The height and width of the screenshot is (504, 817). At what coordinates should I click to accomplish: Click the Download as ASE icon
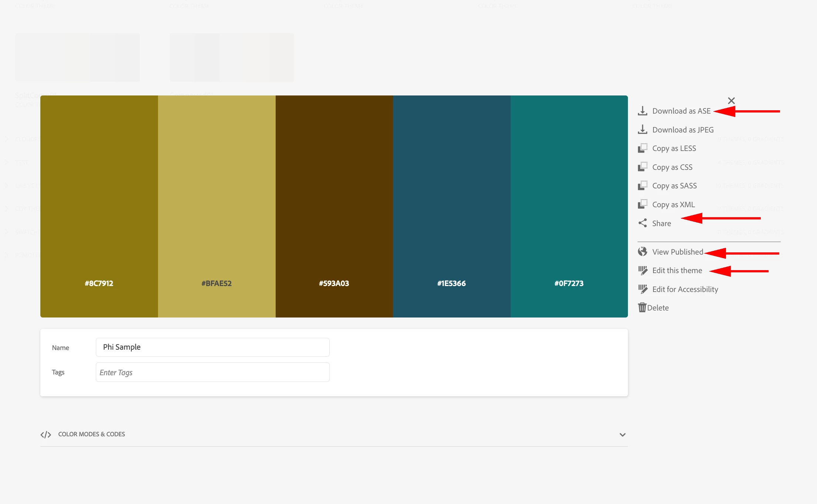click(x=642, y=111)
